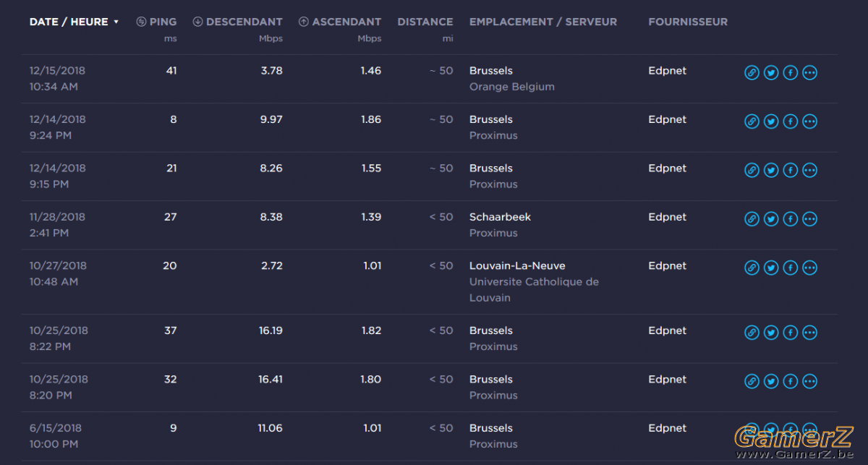Screen dimensions: 868x465
Task: Click the Fournisseur column header
Action: point(688,22)
